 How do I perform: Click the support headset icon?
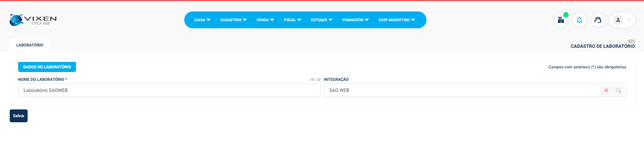click(x=598, y=20)
